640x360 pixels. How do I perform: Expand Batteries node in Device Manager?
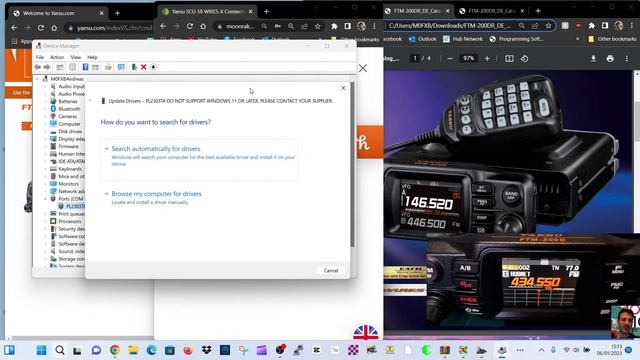pos(46,101)
